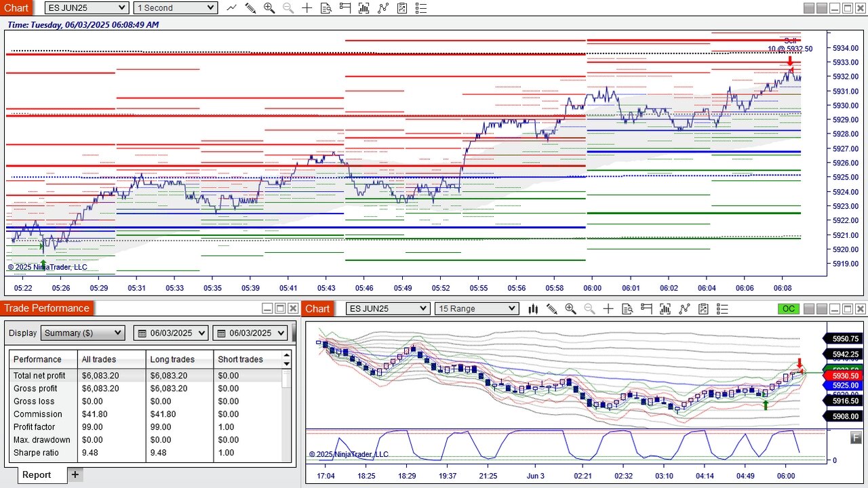
Task: Click the 5930.50 red price marker
Action: tap(843, 375)
